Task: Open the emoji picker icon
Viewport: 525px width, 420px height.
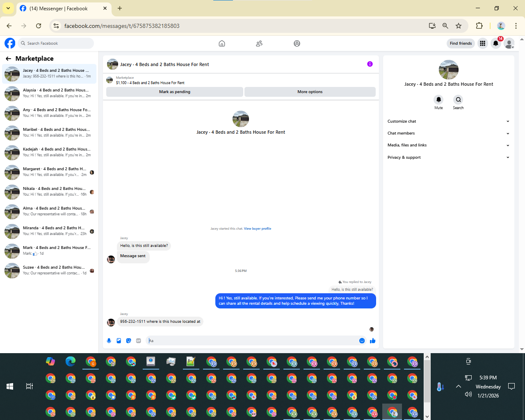Action: tap(362, 341)
